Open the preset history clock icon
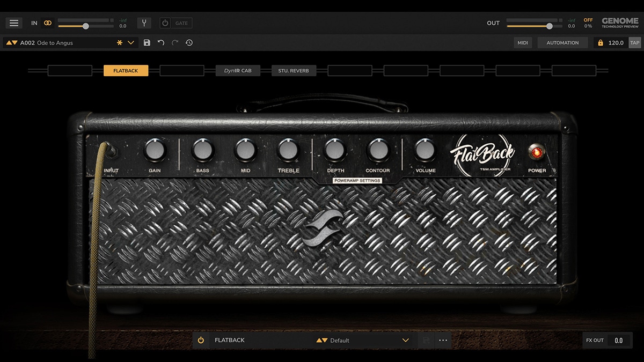The height and width of the screenshot is (362, 644). (189, 43)
